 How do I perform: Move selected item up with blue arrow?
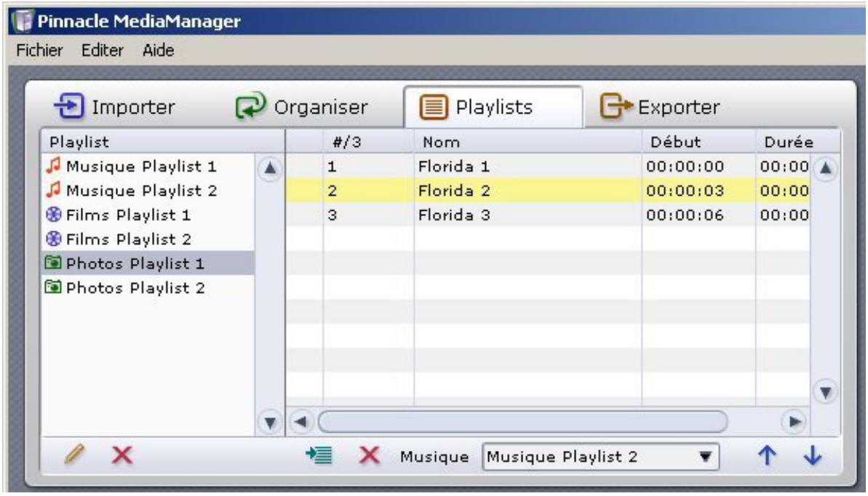click(x=767, y=455)
